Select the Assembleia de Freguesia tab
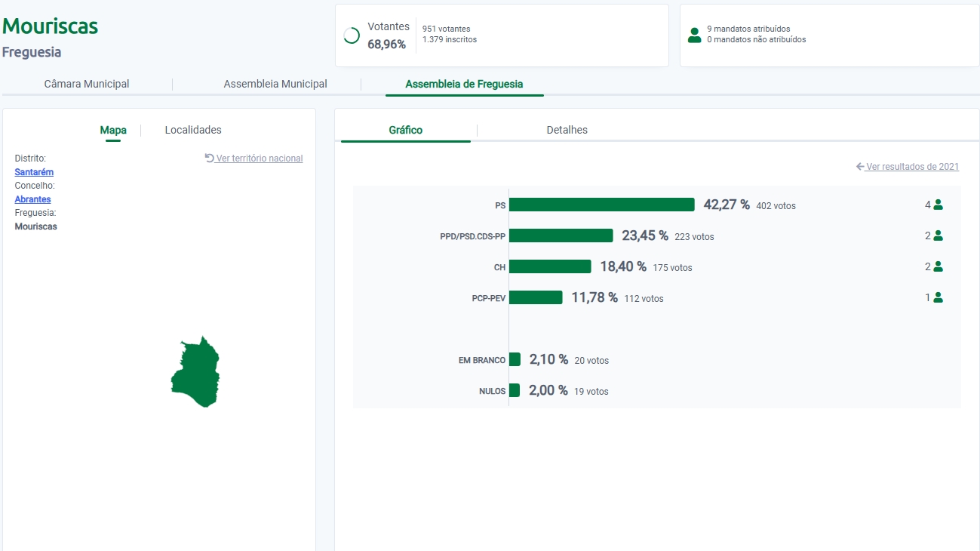This screenshot has height=551, width=980. click(x=464, y=84)
